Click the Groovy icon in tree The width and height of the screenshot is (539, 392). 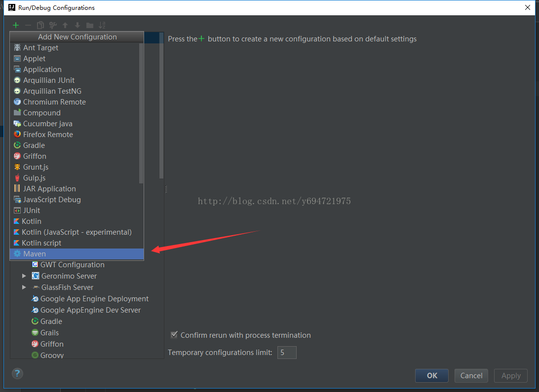[35, 355]
